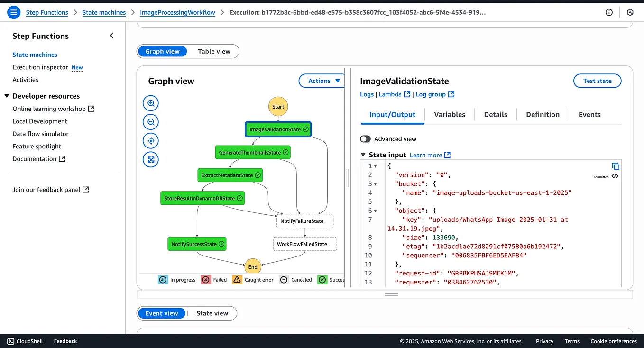Fit the workflow graph to the viewport
This screenshot has width=644, height=348.
point(150,159)
